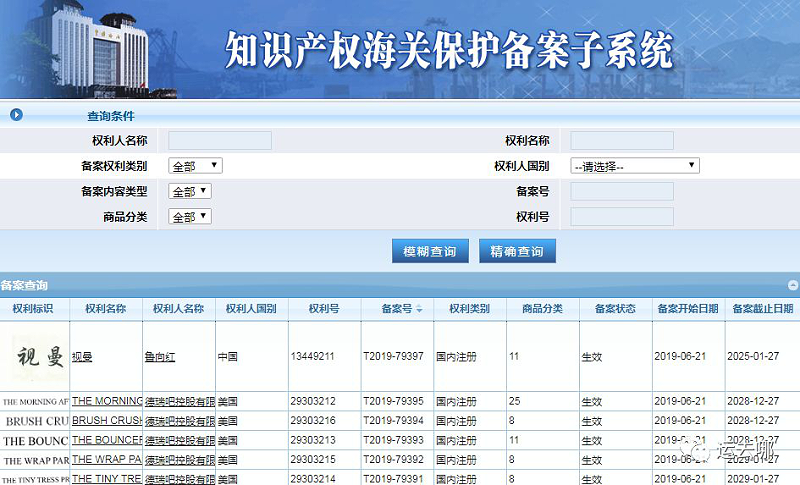Open the BRUSH CRUSH rights name link
Viewport: 800px width, 485px height.
point(107,421)
